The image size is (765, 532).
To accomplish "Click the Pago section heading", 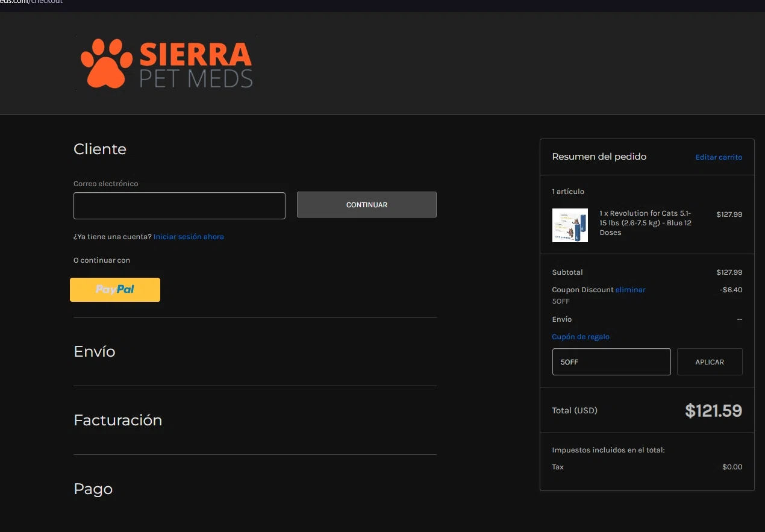I will coord(93,489).
